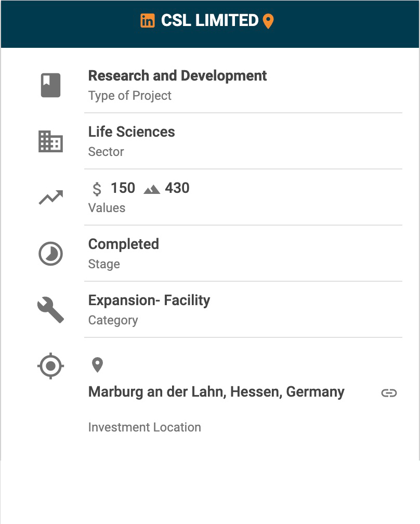This screenshot has height=524, width=420.
Task: Click the building icon beside Sector
Action: point(51,141)
